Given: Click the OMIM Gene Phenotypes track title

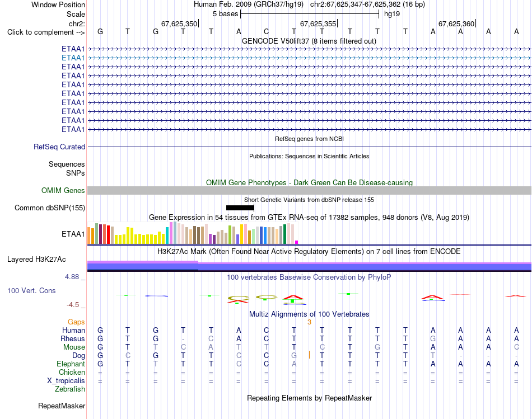Looking at the screenshot, I should pyautogui.click(x=309, y=183).
